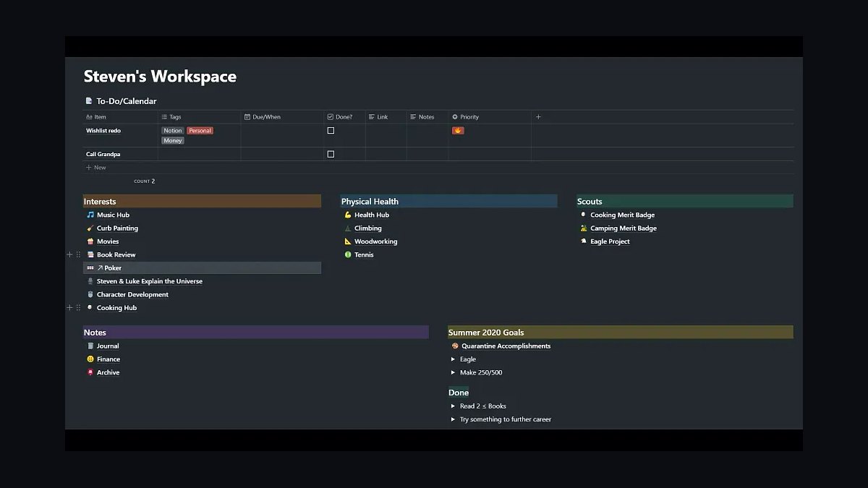
Task: Click the drag handle beside Cooking Hub
Action: click(78, 308)
